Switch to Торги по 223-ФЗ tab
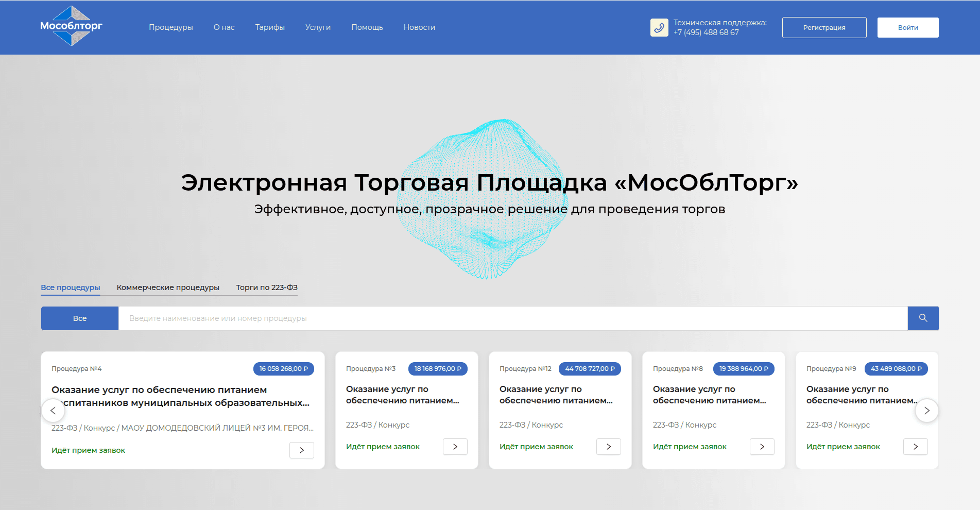The image size is (980, 510). [x=267, y=287]
